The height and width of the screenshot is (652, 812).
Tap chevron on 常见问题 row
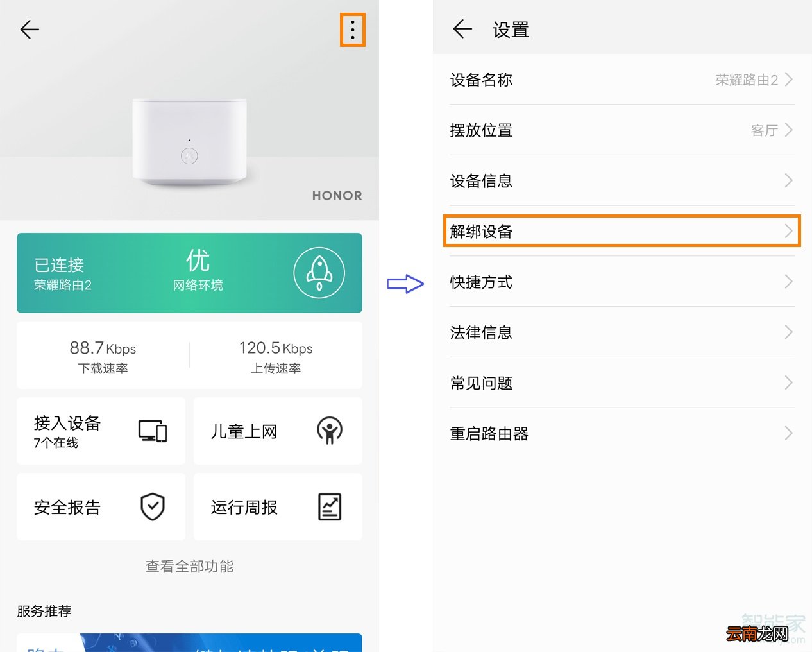(x=789, y=383)
